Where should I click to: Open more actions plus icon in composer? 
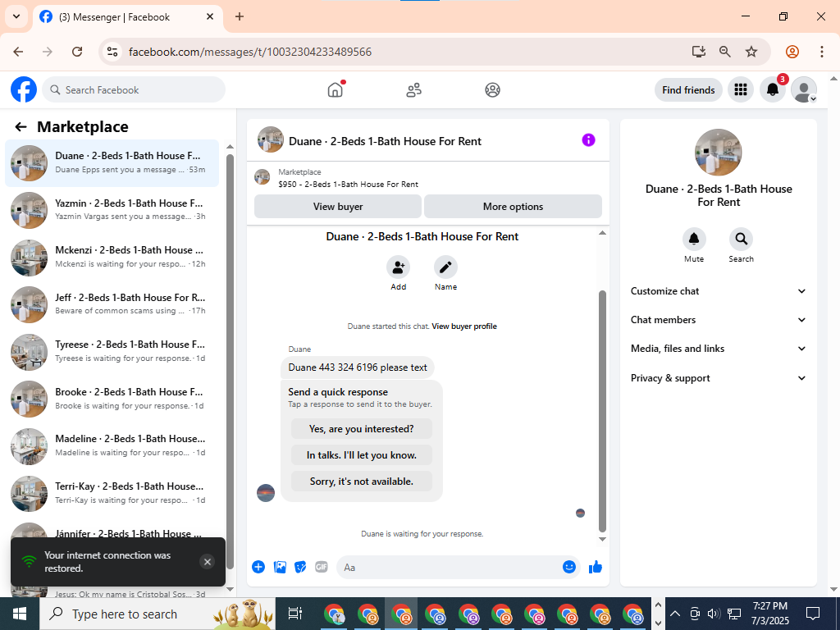point(258,567)
